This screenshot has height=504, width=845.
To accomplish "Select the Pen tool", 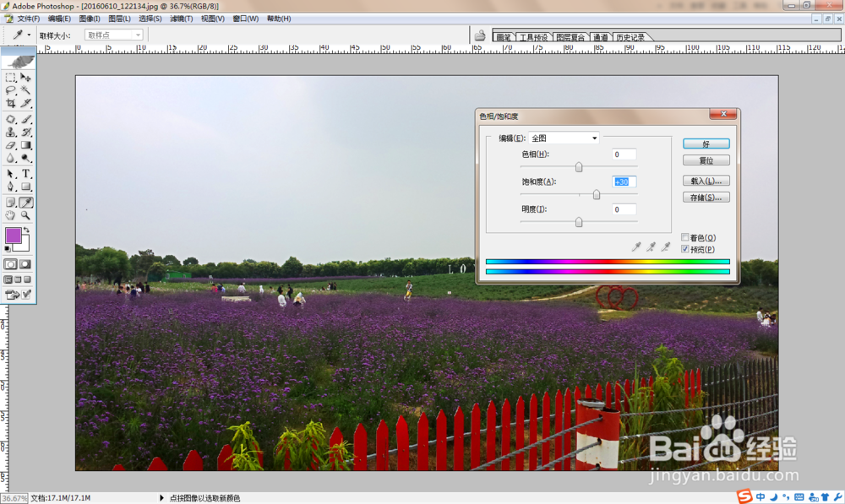I will pyautogui.click(x=11, y=187).
